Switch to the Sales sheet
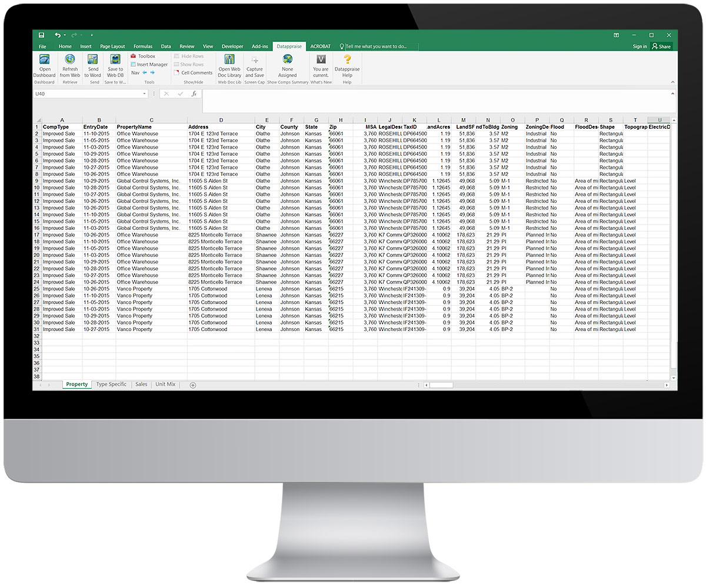 click(141, 385)
